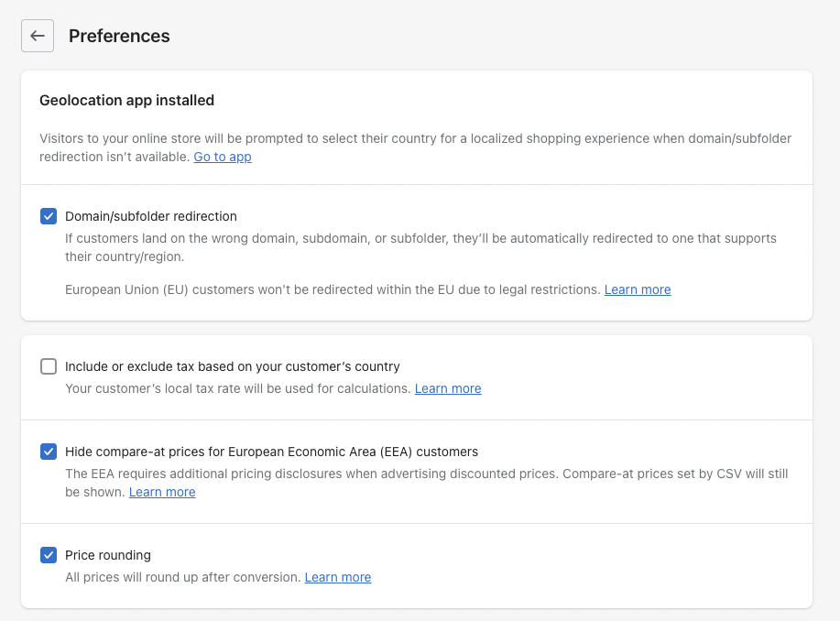The height and width of the screenshot is (621, 840).
Task: Learn more about EU redirection restrictions
Action: point(638,289)
